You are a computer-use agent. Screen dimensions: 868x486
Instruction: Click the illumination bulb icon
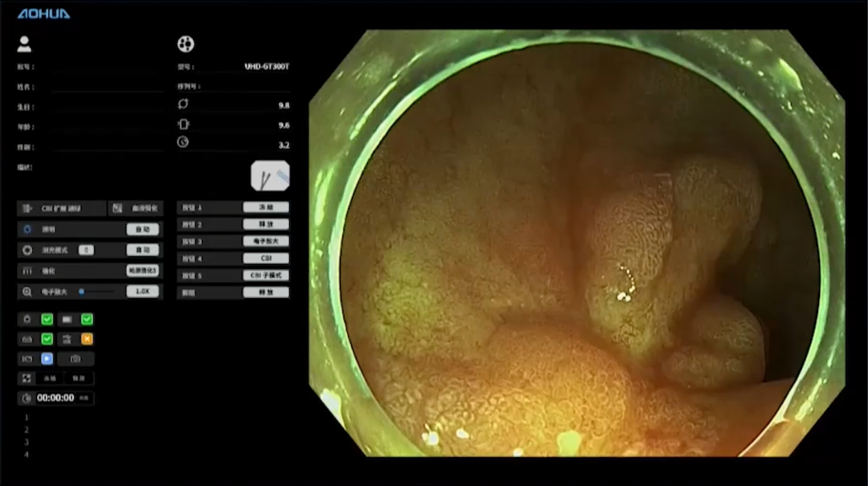click(x=27, y=229)
